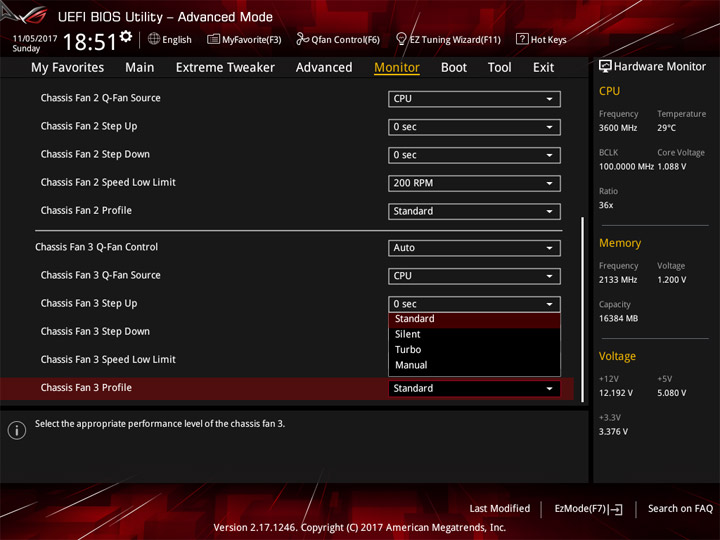Click the Hardware Monitor screen icon
This screenshot has height=540, width=720.
(605, 67)
